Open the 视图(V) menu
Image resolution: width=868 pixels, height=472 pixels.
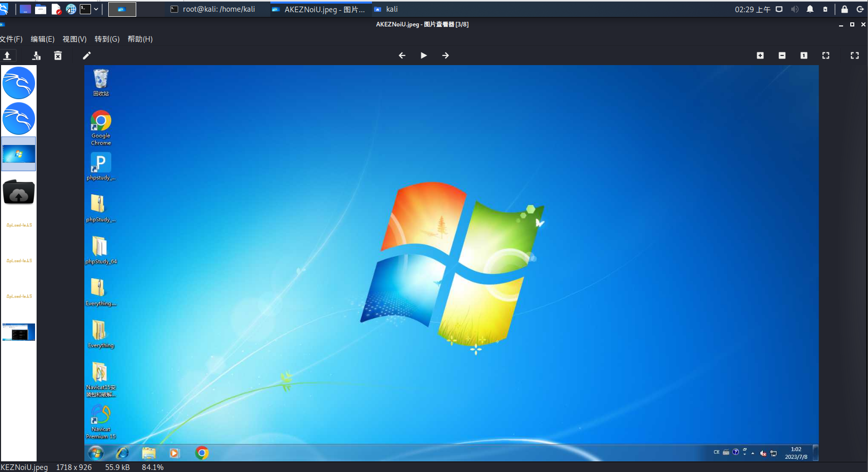coord(74,39)
